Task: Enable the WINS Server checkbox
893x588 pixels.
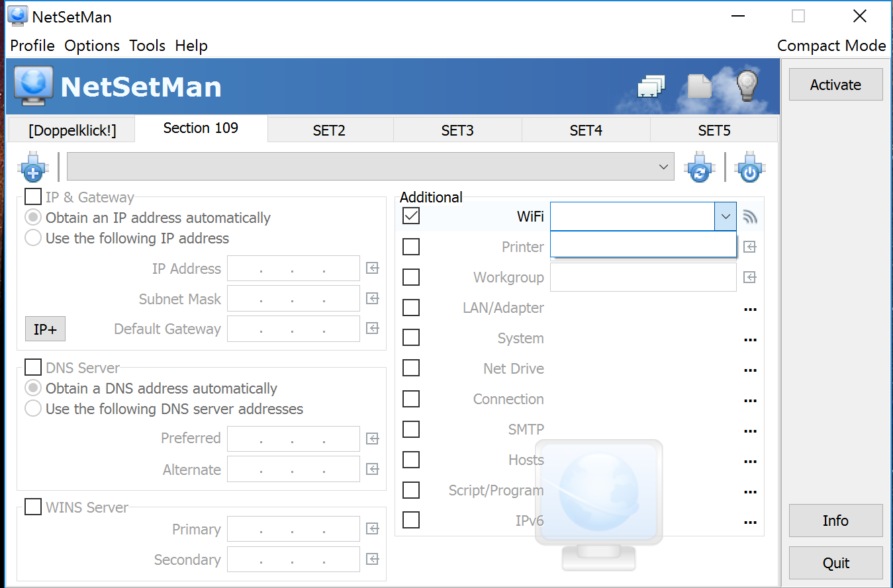Action: click(x=32, y=507)
